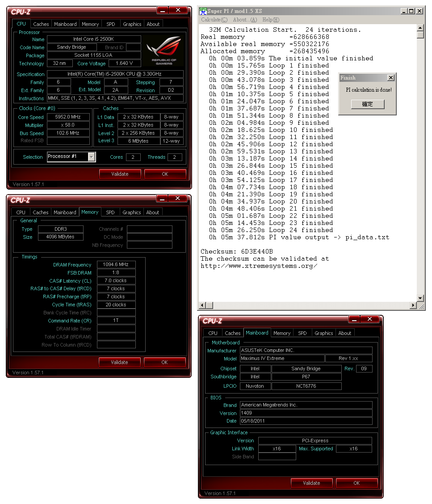
Task: Click the Super PI vertical scrollbar thumb
Action: pos(420,35)
